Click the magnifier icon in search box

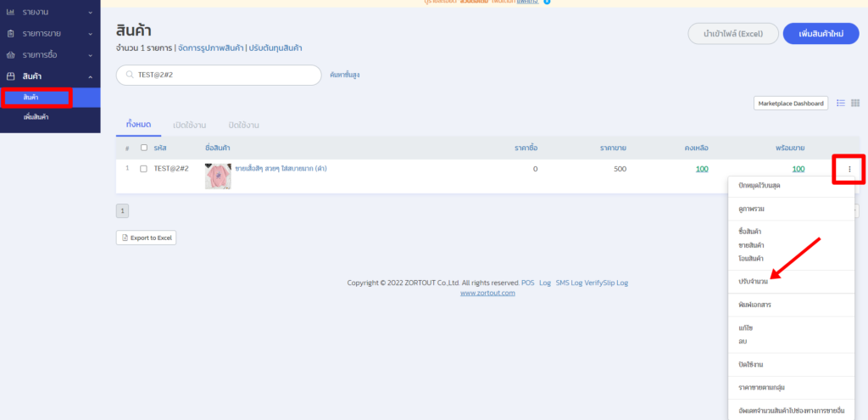130,76
